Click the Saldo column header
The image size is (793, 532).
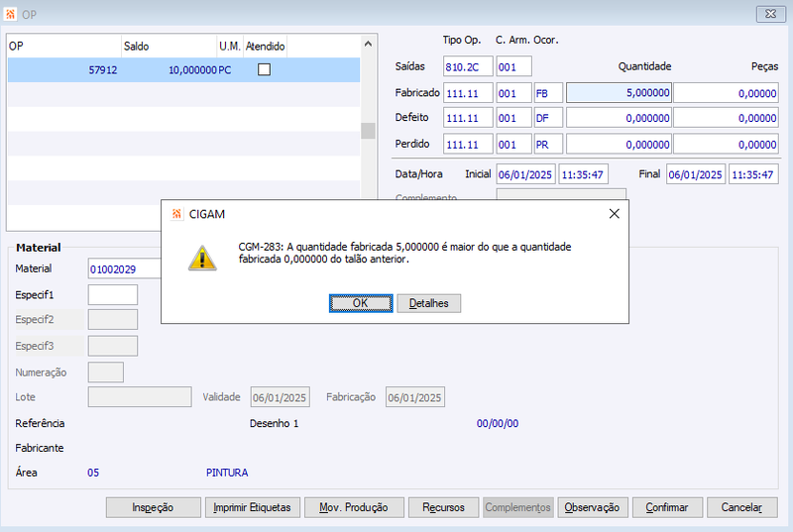coord(169,46)
